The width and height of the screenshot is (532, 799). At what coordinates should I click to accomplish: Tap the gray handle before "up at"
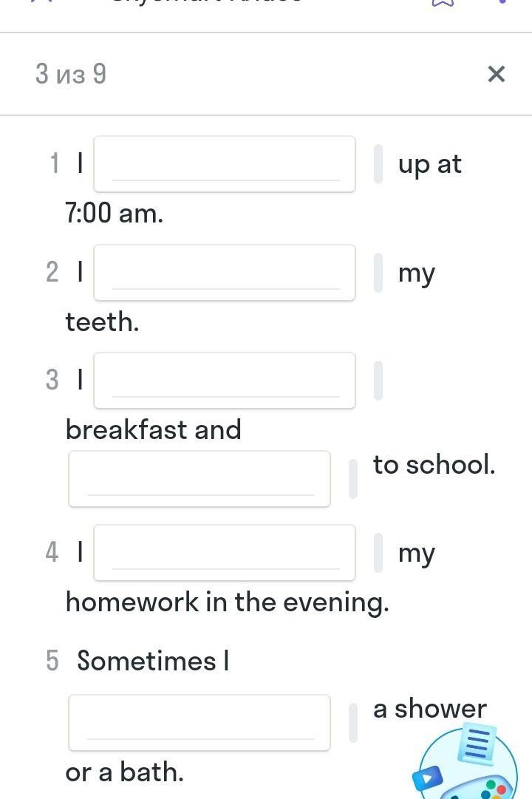pyautogui.click(x=378, y=164)
